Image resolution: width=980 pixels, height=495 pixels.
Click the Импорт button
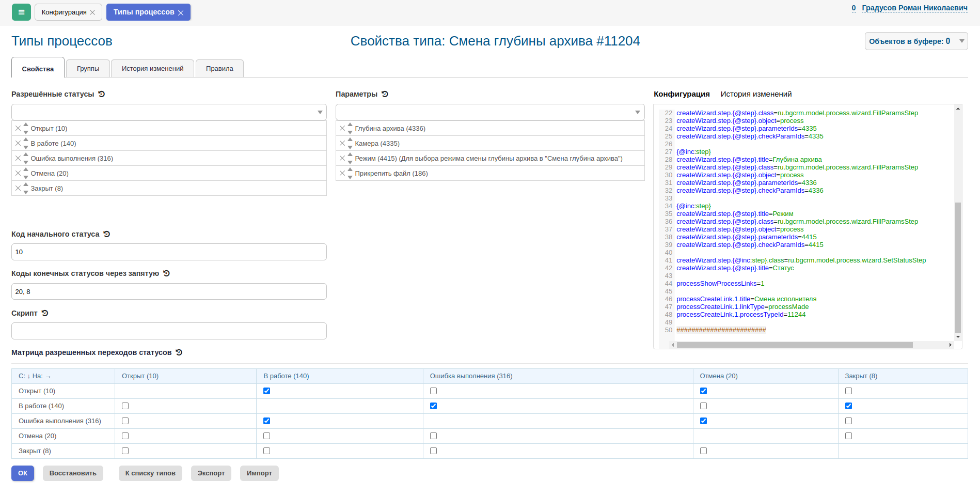259,473
